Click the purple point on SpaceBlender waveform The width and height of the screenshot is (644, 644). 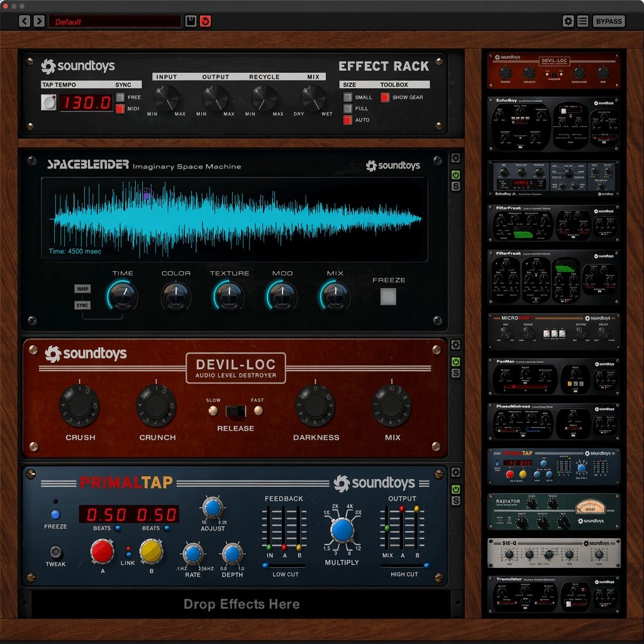pos(146,196)
